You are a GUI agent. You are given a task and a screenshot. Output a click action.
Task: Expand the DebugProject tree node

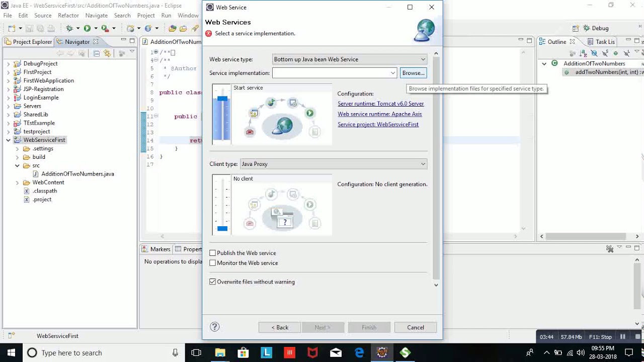(x=9, y=64)
